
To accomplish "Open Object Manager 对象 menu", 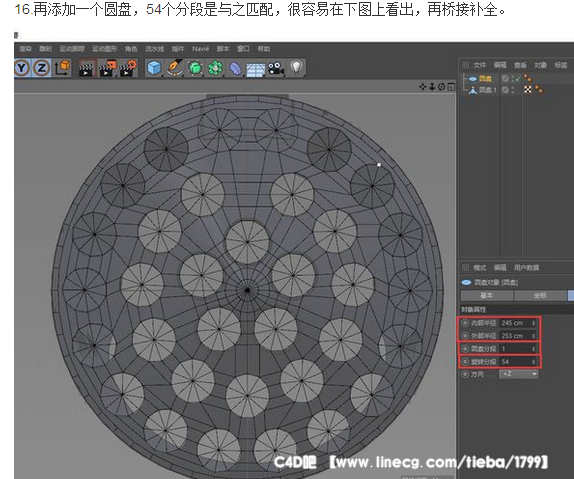I will [x=540, y=65].
